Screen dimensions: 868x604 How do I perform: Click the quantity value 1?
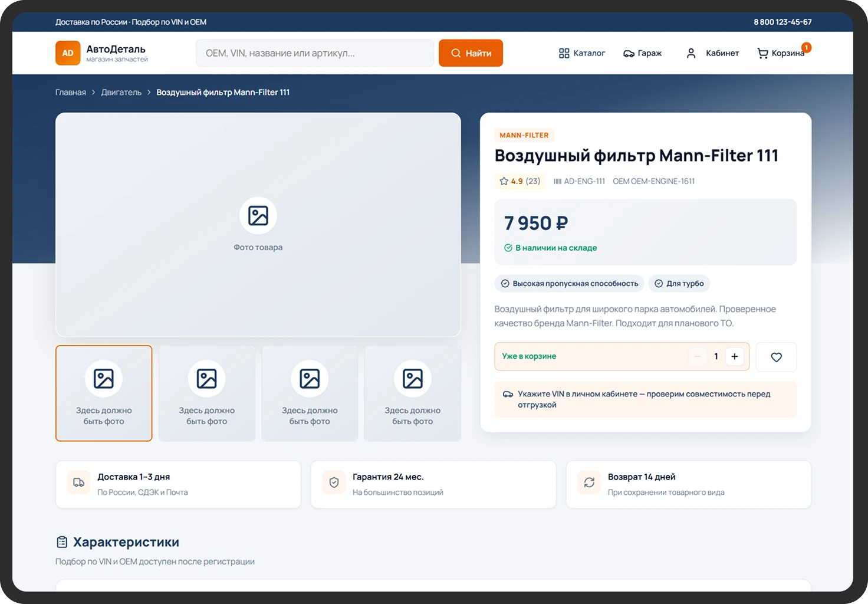(x=716, y=356)
